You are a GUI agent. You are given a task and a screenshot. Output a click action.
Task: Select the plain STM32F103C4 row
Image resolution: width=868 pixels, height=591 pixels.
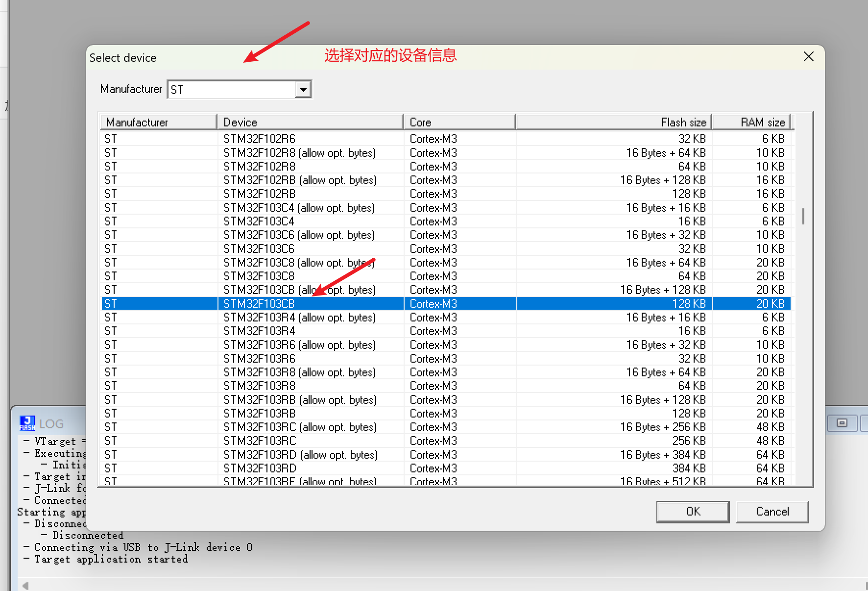tap(446, 222)
